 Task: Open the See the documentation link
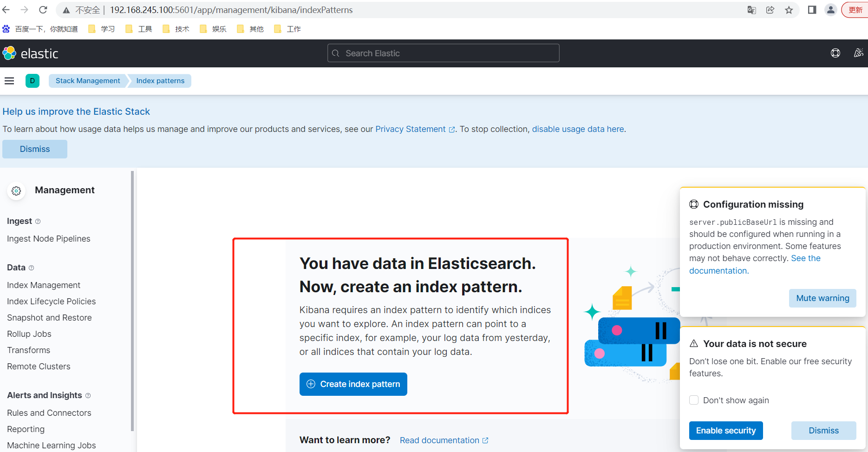[755, 264]
